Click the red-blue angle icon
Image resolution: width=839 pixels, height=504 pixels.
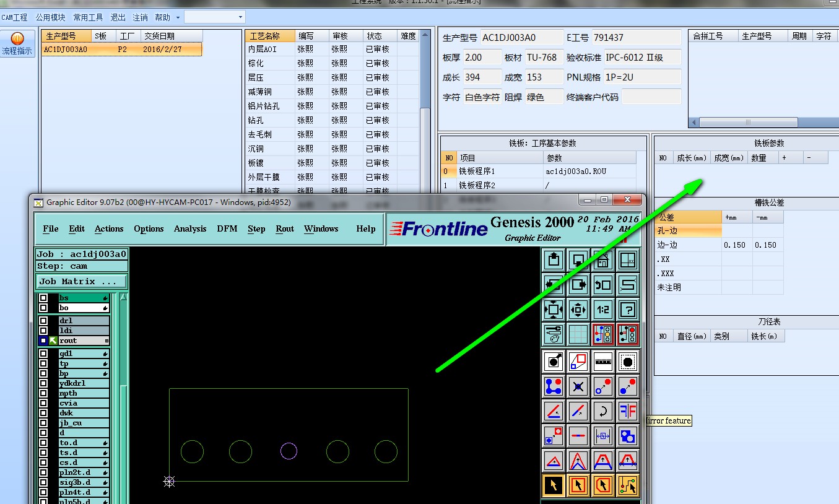[x=553, y=411]
